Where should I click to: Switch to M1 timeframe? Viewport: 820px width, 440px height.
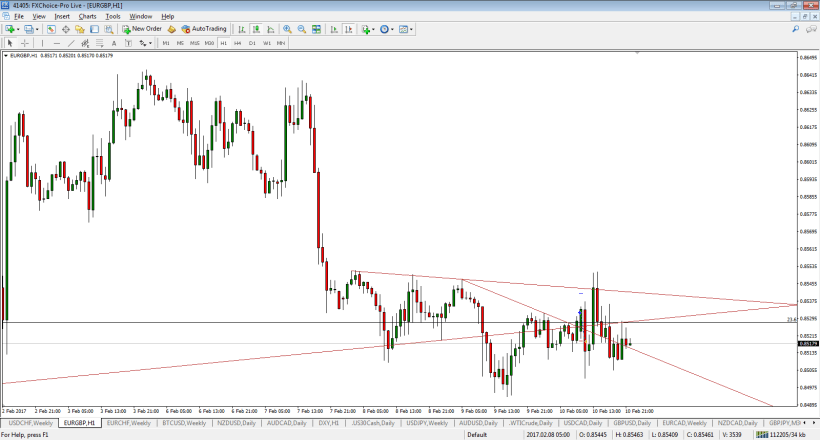pos(166,43)
